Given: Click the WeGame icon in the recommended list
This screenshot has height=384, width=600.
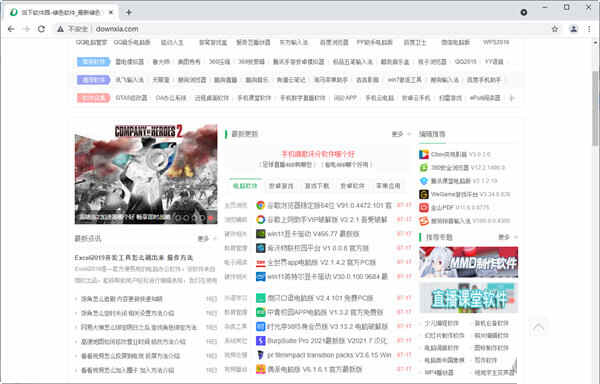Looking at the screenshot, I should (x=424, y=194).
